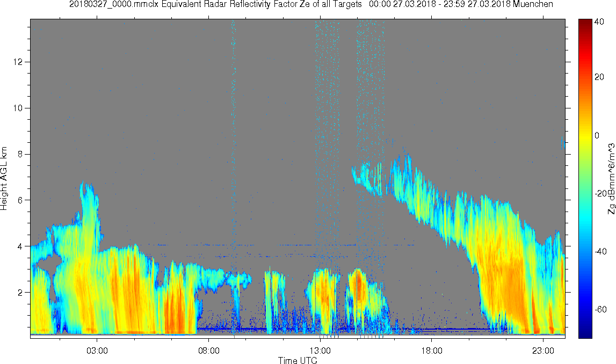Click the colorbar label '40'

(x=599, y=22)
